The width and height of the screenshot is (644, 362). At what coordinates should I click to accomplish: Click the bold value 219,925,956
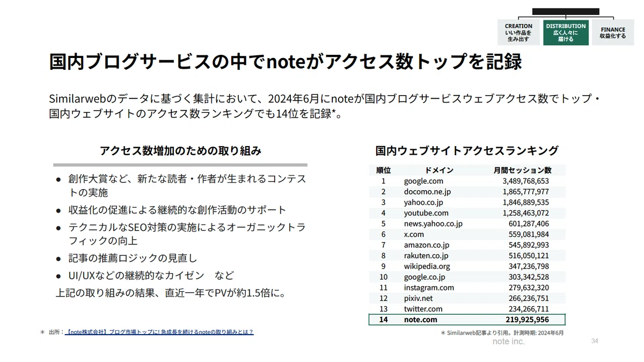pos(526,320)
